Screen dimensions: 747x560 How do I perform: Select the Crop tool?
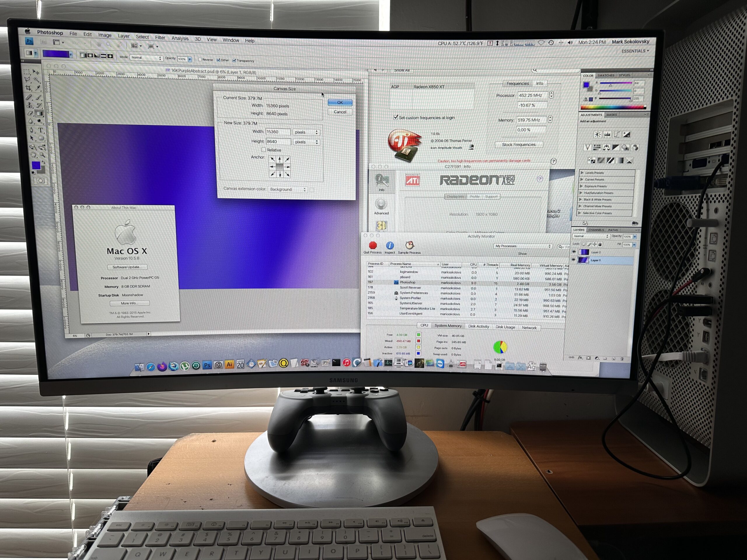click(28, 88)
